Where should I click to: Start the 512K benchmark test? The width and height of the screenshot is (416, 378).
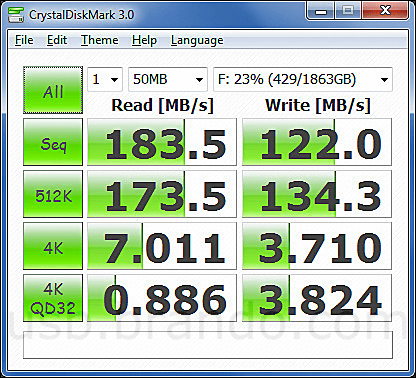[x=53, y=194]
